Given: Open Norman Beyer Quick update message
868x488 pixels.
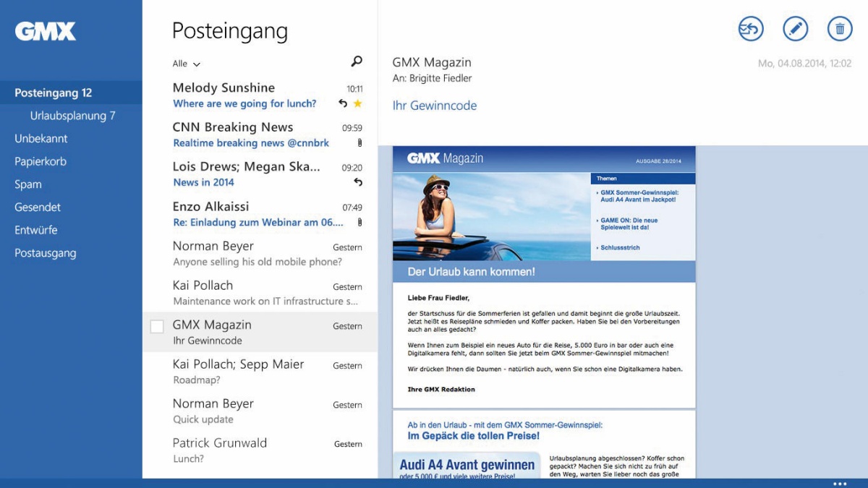Looking at the screenshot, I should tap(260, 411).
